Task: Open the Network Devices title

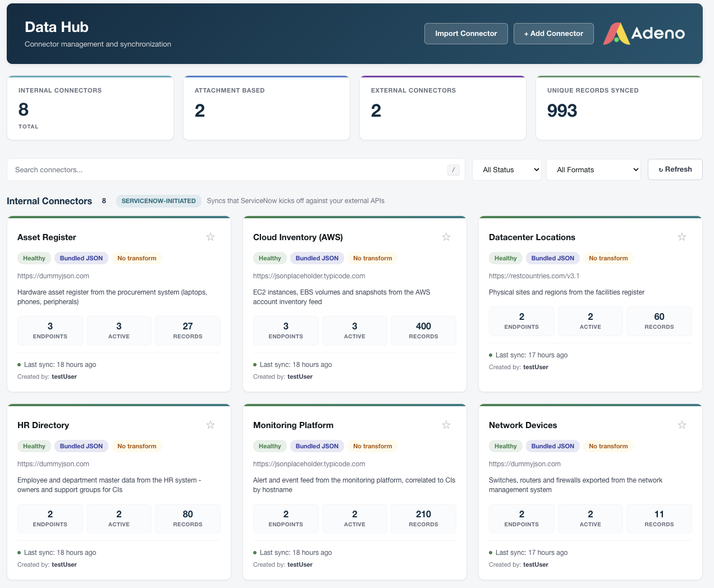Action: pyautogui.click(x=523, y=425)
